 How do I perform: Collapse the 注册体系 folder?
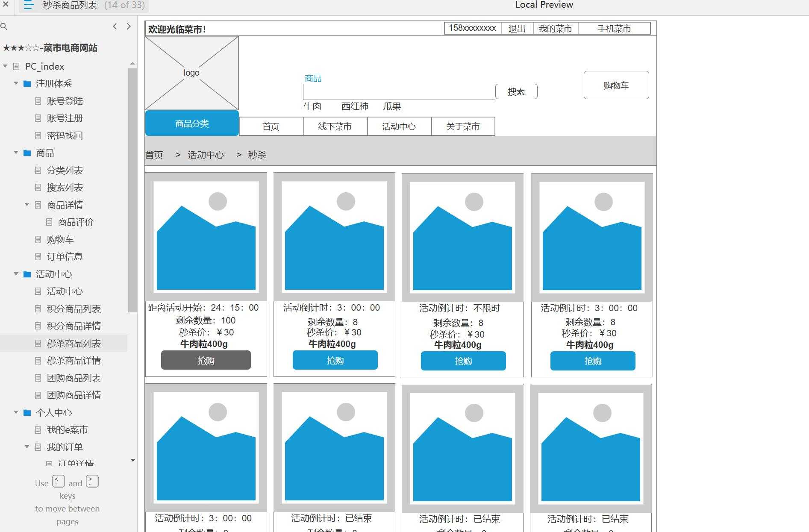click(x=16, y=83)
